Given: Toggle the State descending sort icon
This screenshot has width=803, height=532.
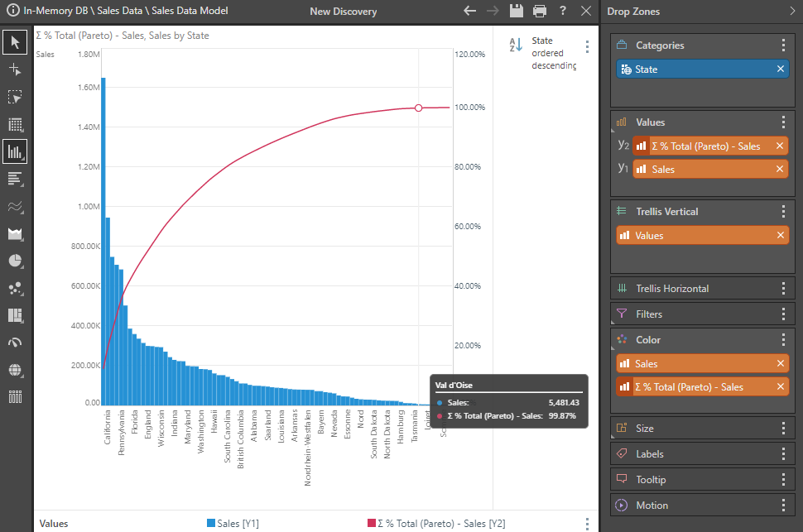Looking at the screenshot, I should pos(515,46).
